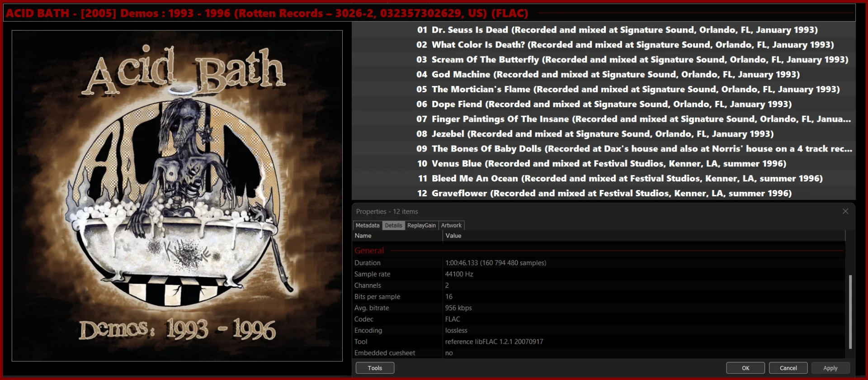Confirm with the OK button

(x=745, y=368)
